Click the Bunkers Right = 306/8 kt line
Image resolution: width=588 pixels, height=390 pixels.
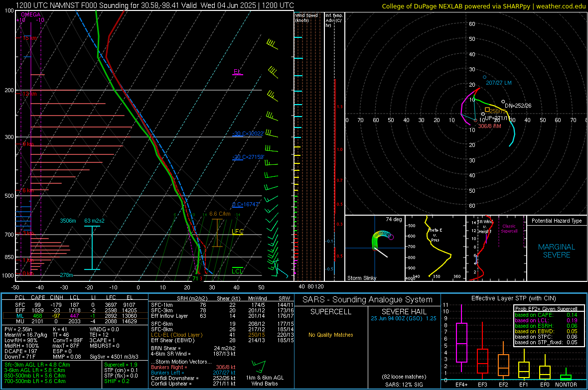(193, 367)
